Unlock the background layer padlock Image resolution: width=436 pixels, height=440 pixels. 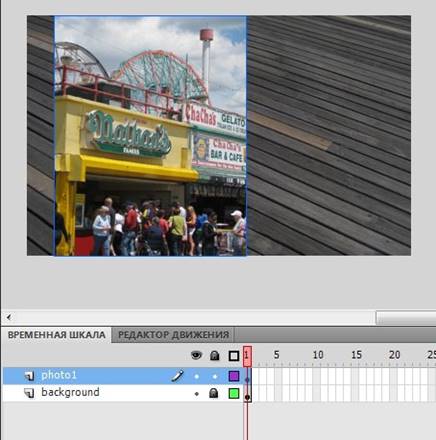pos(214,393)
